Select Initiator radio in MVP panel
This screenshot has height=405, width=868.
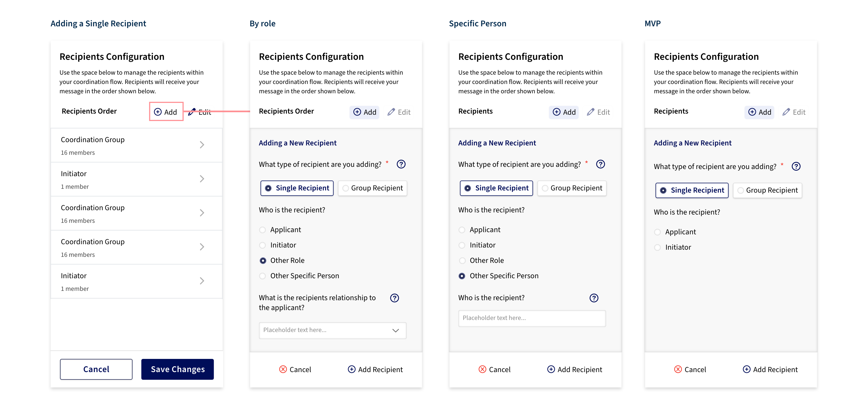[657, 248]
